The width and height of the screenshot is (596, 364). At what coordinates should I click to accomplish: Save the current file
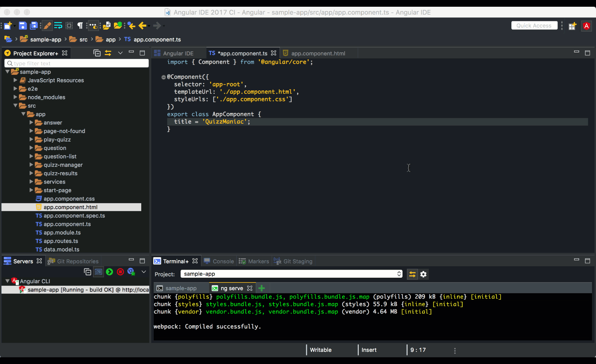tap(23, 26)
